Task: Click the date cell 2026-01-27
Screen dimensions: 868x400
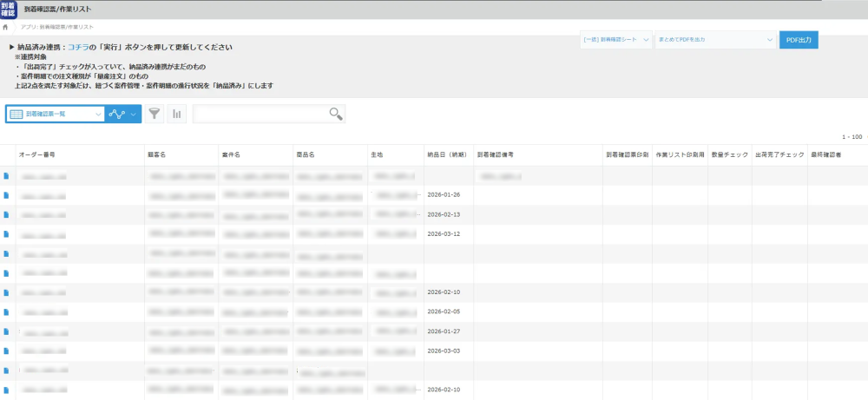Action: pyautogui.click(x=444, y=331)
